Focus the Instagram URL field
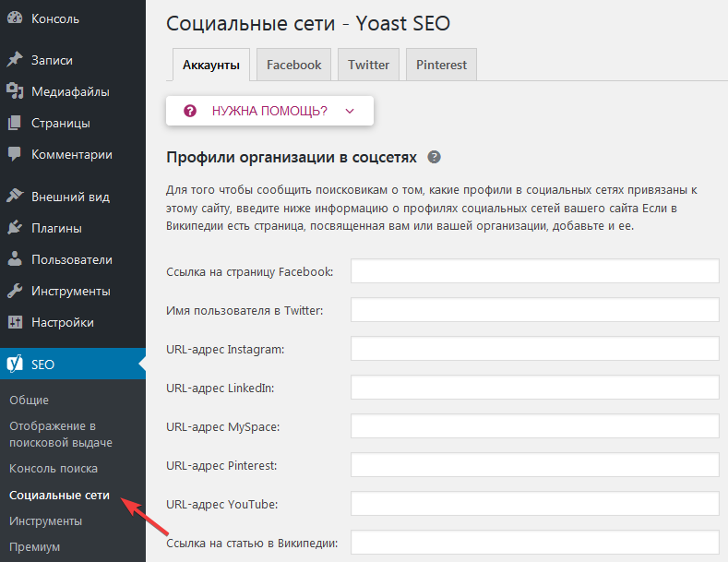This screenshot has width=728, height=562. [535, 348]
